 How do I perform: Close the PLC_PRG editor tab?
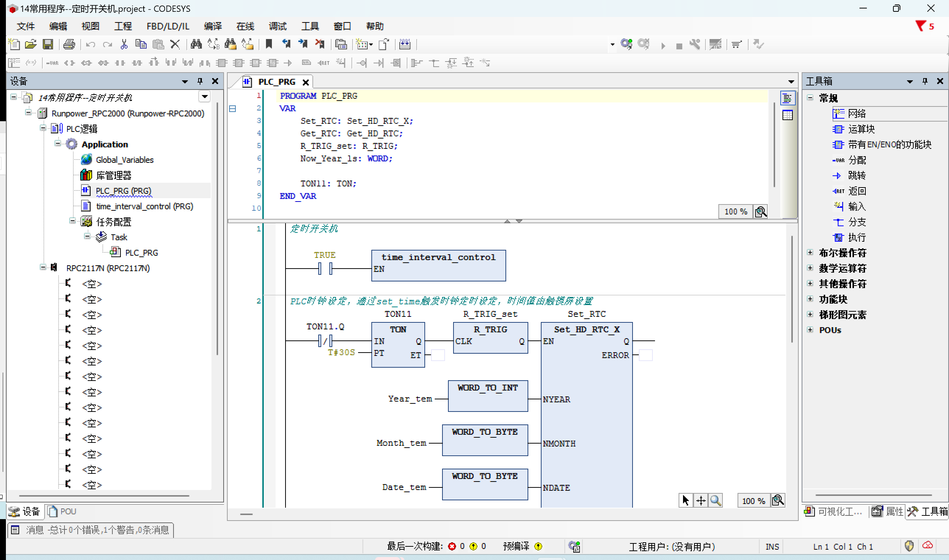coord(306,82)
